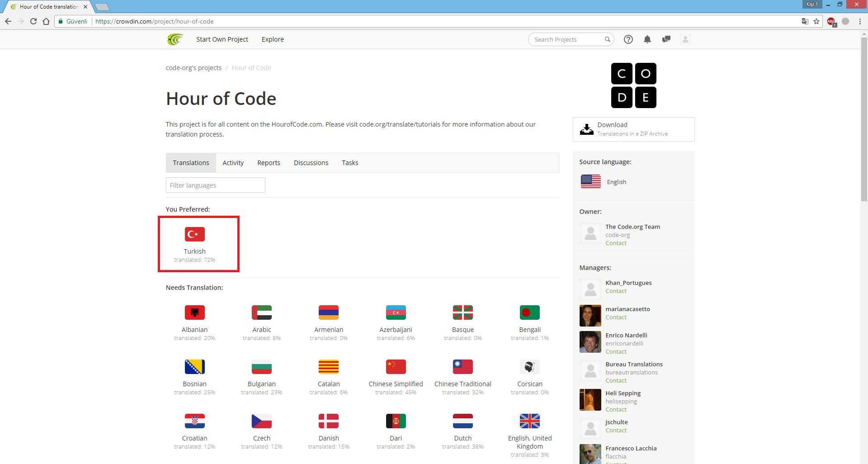Select the Chinese Simplified flag
868x464 pixels.
tap(396, 367)
